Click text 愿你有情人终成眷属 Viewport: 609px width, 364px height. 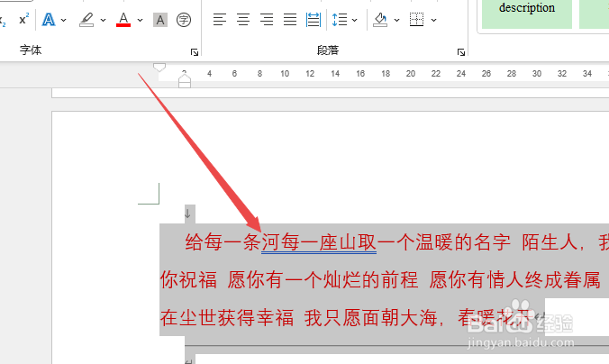pos(514,280)
